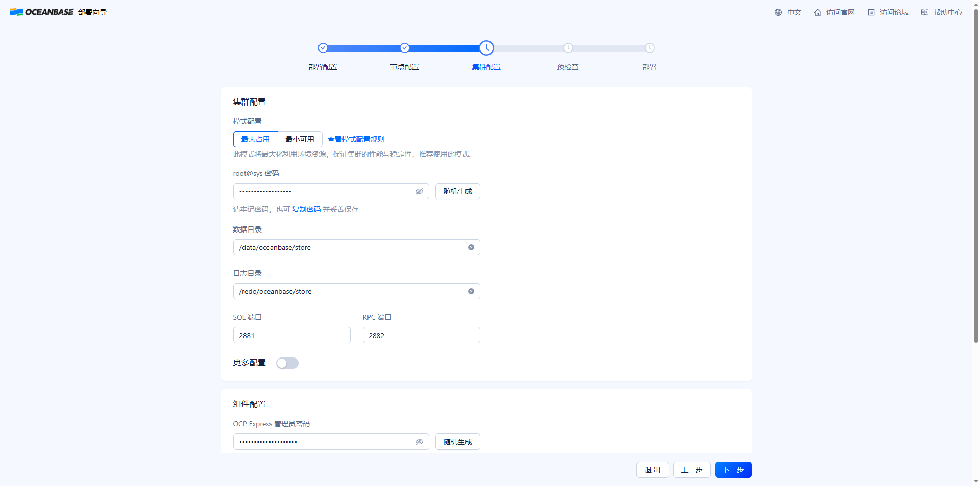Select the 最大占用 mode
The image size is (980, 486).
point(256,139)
